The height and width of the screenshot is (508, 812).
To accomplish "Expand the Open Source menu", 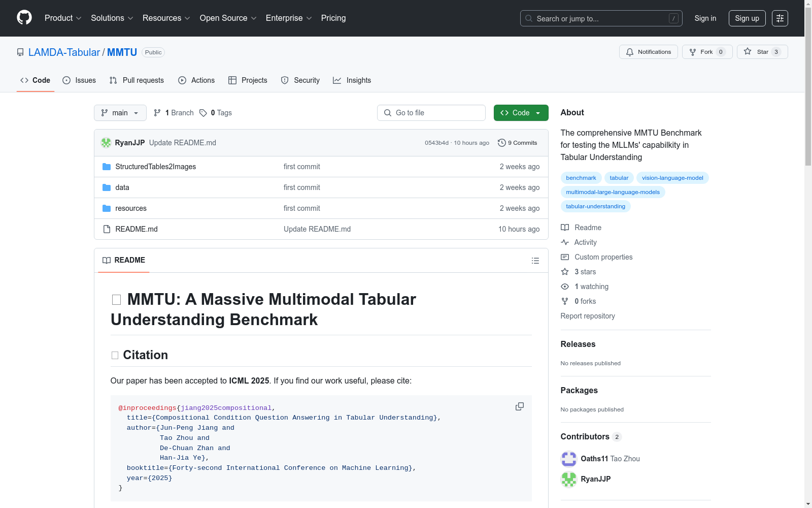I will (x=228, y=18).
